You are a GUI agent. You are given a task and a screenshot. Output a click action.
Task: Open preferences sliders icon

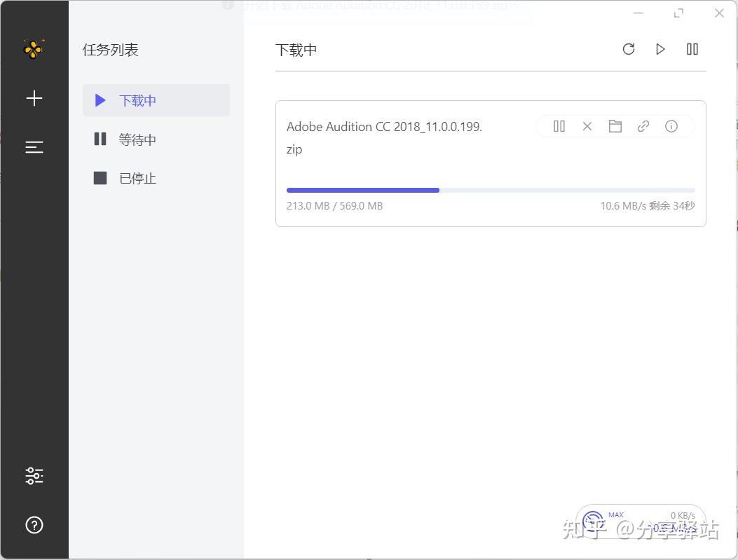click(34, 476)
